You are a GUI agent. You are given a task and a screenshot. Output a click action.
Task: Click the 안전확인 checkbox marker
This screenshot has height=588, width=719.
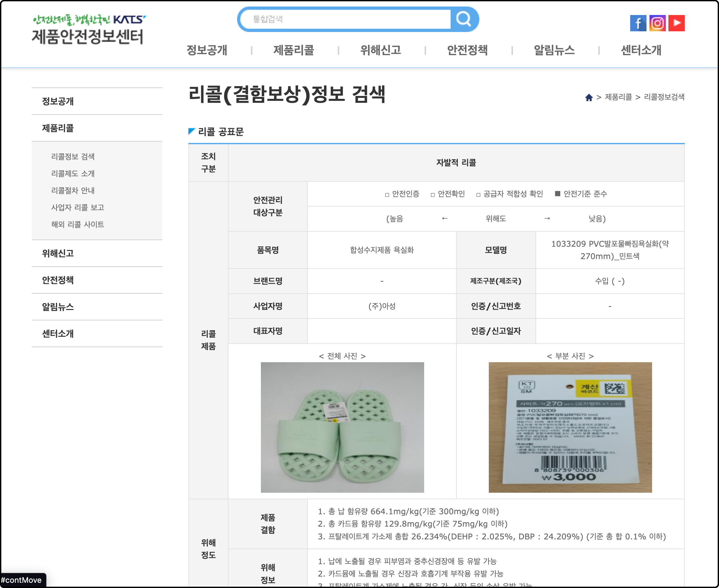point(433,194)
